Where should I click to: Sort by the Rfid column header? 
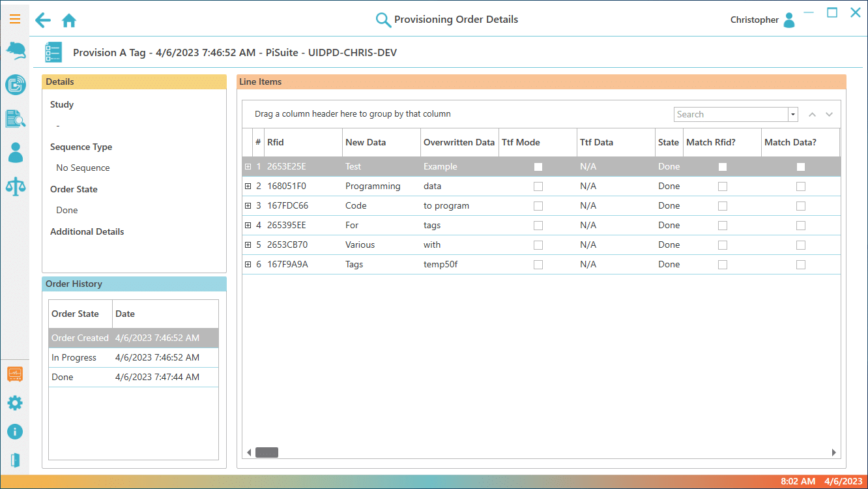click(303, 142)
